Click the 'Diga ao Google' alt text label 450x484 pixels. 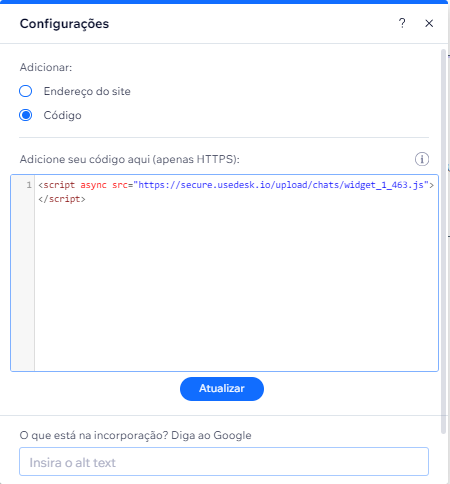(135, 435)
